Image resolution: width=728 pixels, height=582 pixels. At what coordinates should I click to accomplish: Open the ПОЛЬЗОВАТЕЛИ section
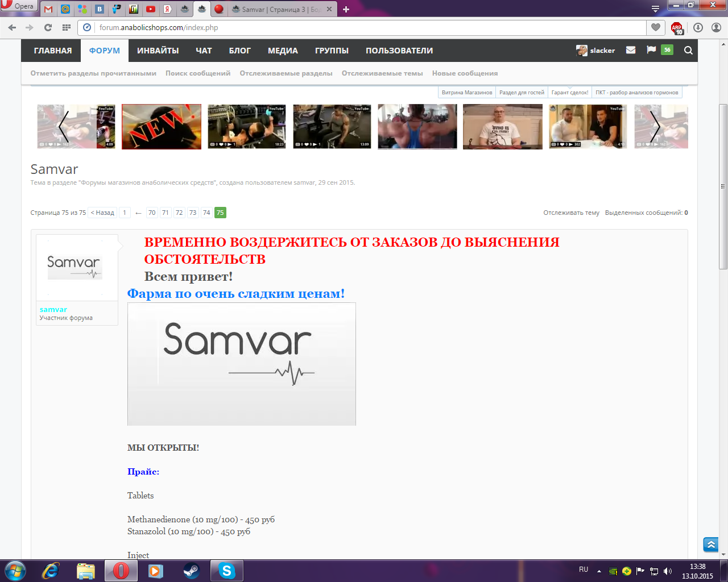pos(399,51)
